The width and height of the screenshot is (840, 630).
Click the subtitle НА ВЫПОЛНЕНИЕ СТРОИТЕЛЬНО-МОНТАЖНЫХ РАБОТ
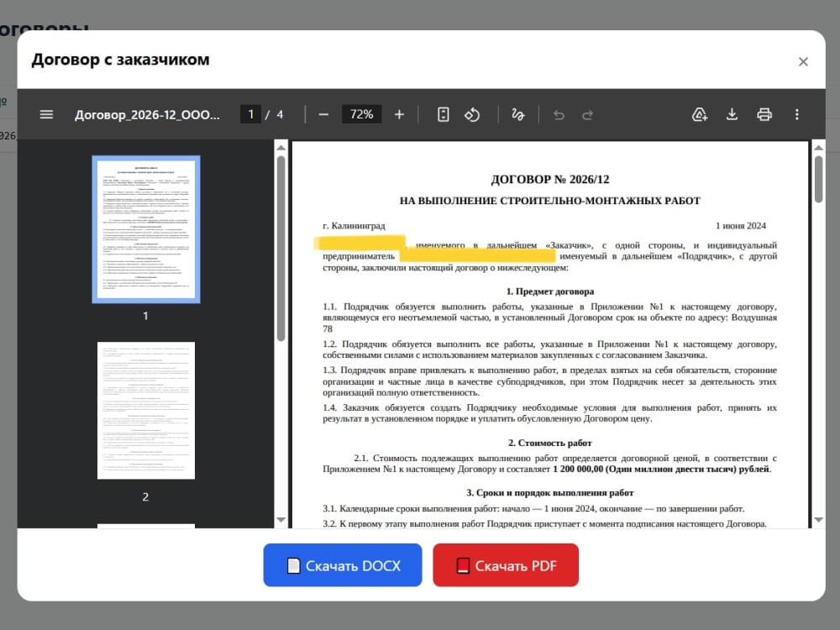[x=550, y=201]
